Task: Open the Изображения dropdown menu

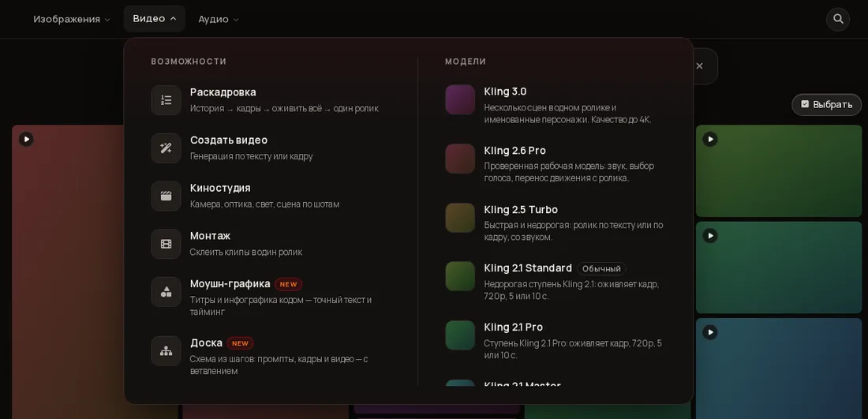Action: pyautogui.click(x=71, y=19)
